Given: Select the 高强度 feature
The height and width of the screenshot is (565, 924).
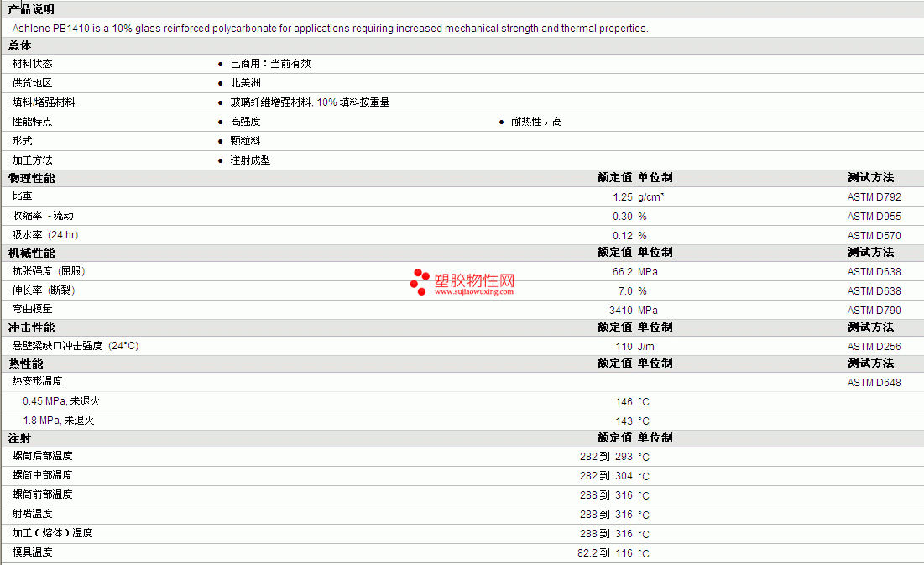Looking at the screenshot, I should [x=245, y=122].
